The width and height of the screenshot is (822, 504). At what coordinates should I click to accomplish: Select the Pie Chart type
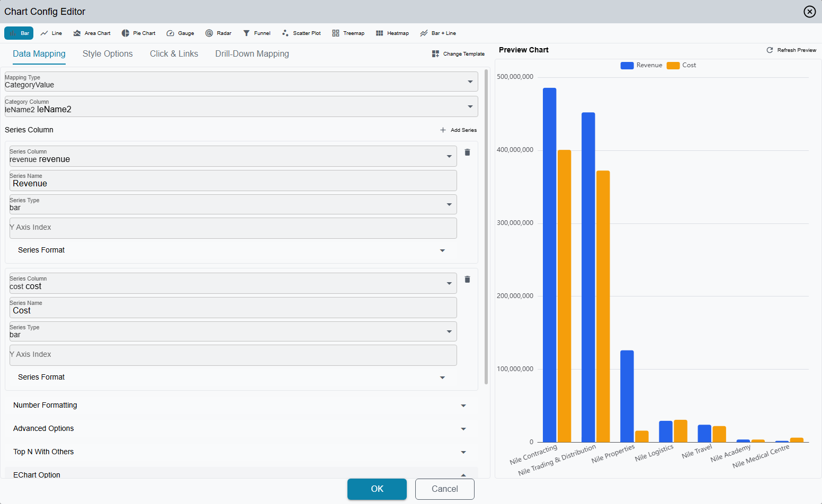tap(138, 33)
